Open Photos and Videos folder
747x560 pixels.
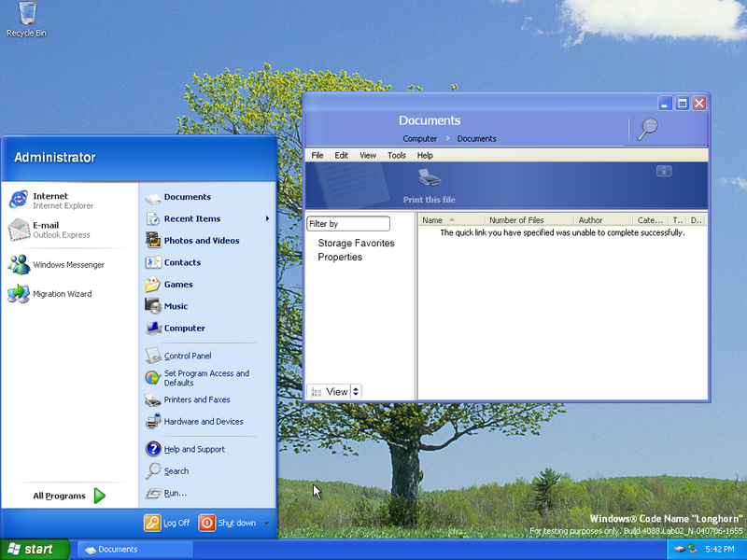click(x=201, y=241)
